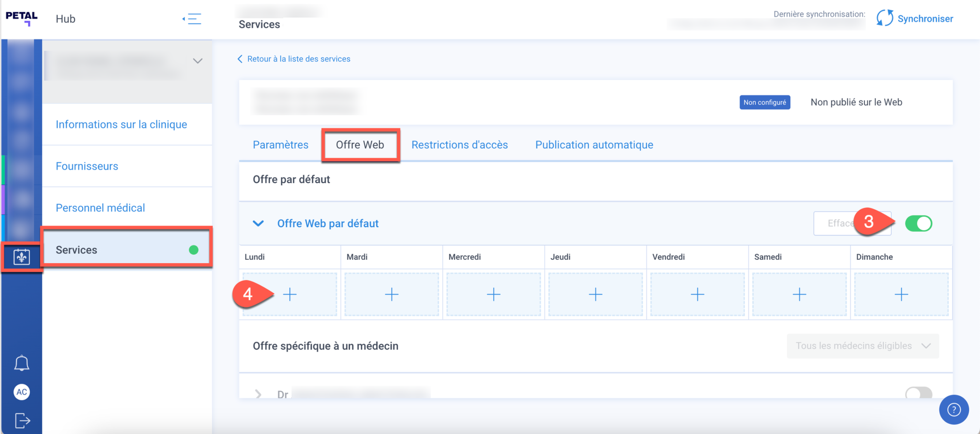980x434 pixels.
Task: Open the AC user avatar
Action: (22, 392)
